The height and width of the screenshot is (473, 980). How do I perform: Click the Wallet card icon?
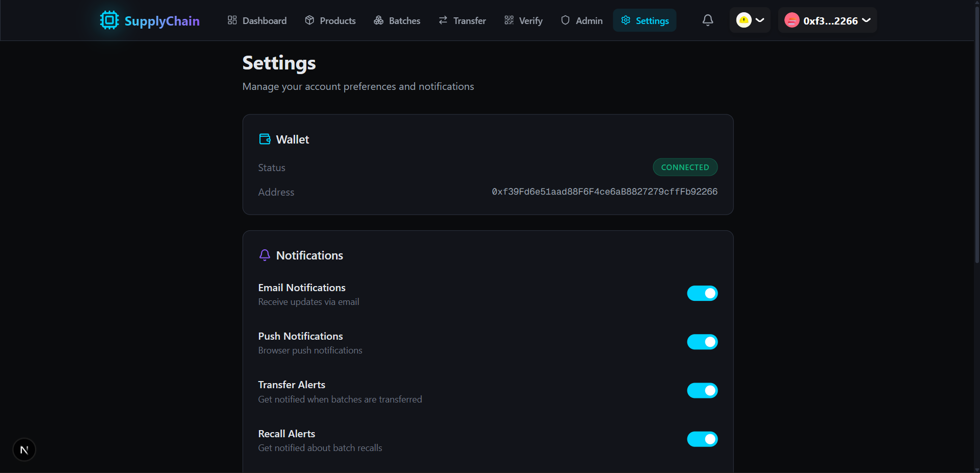click(265, 139)
